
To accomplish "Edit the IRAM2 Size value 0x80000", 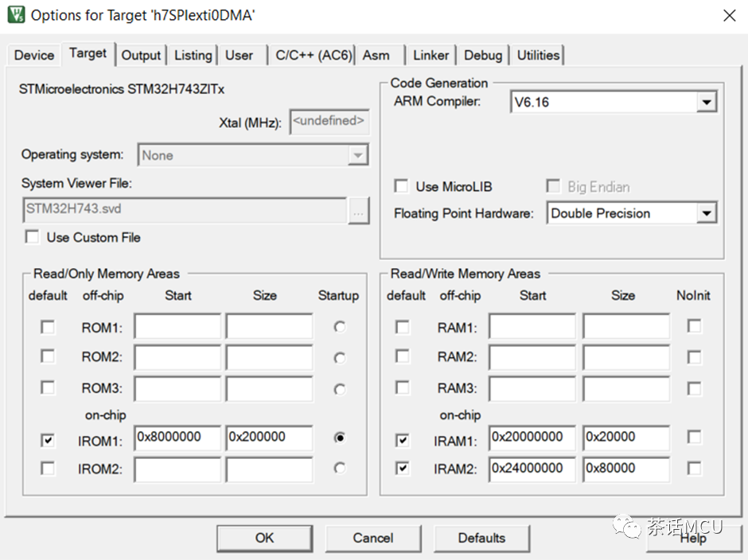I will coord(626,469).
